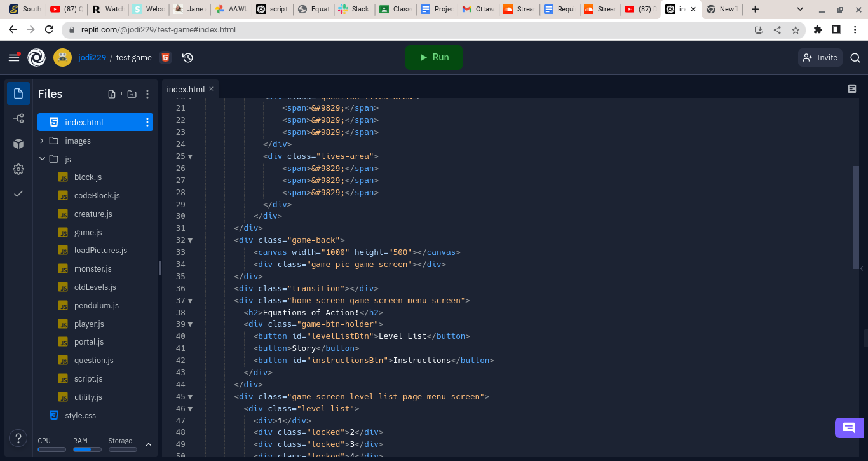Open Files panel three-dot menu
868x461 pixels.
(x=147, y=94)
